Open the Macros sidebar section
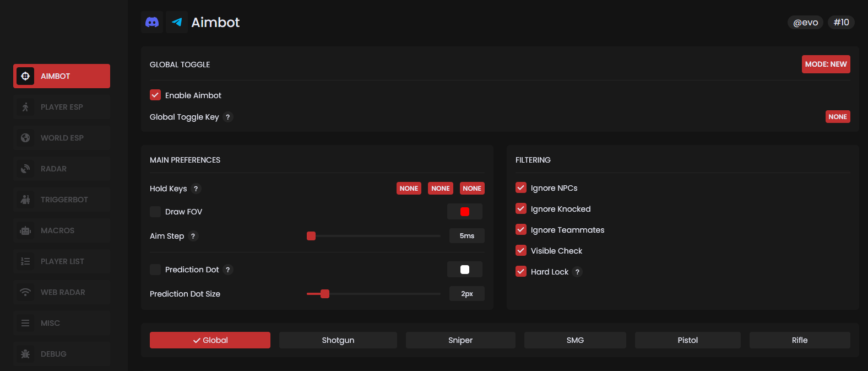This screenshot has width=868, height=371. click(x=62, y=230)
